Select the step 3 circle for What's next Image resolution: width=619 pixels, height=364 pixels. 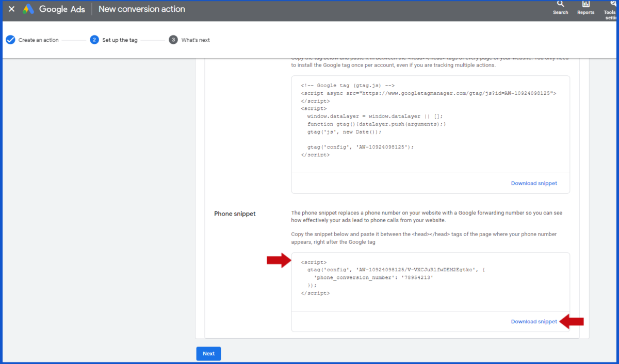pyautogui.click(x=173, y=39)
